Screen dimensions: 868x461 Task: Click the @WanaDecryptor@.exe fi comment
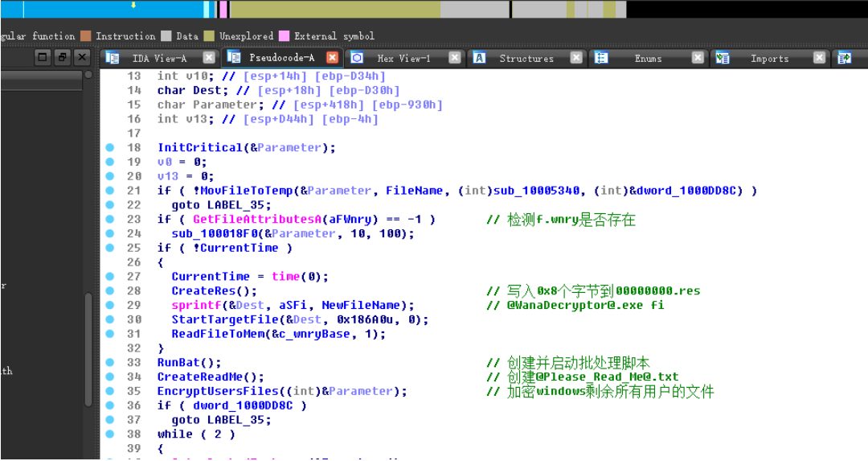click(585, 305)
